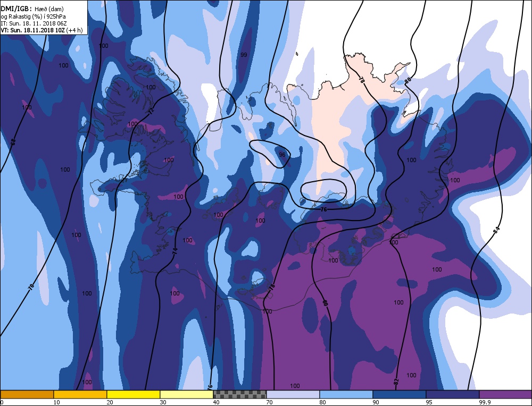Click the text 'og Rakastig (%) í 925hPa'

[33, 16]
